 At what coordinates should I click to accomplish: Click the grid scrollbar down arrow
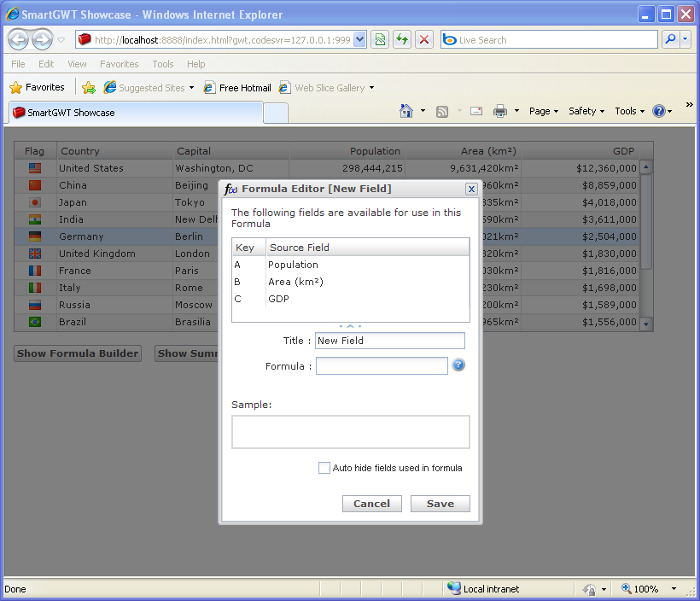tap(646, 324)
